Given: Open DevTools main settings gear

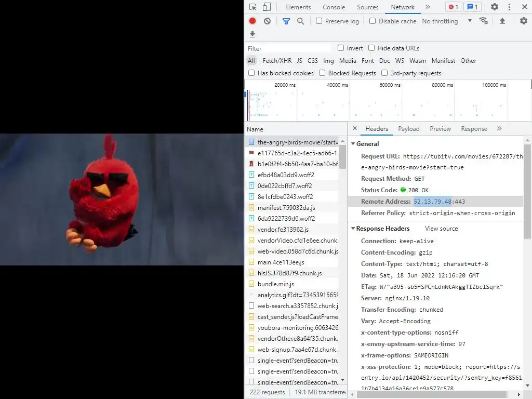Looking at the screenshot, I should [495, 7].
